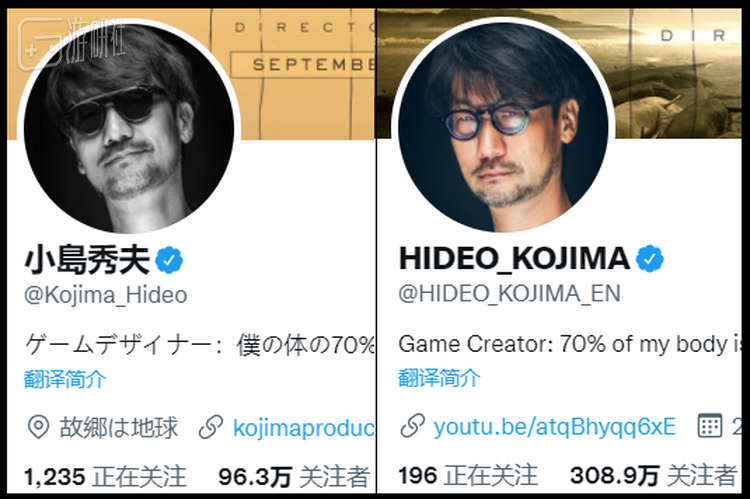View the 96.3万 关注者 followers list
This screenshot has width=750, height=499.
[x=294, y=477]
